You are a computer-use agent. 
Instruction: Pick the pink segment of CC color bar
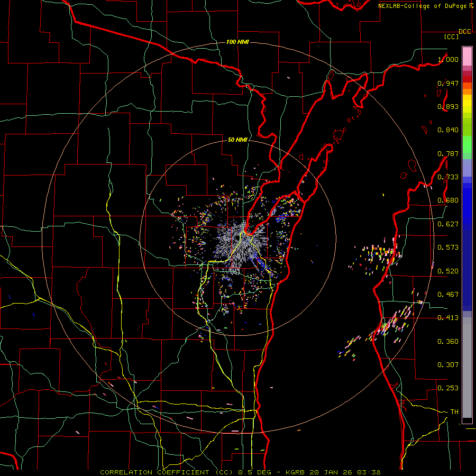[467, 57]
